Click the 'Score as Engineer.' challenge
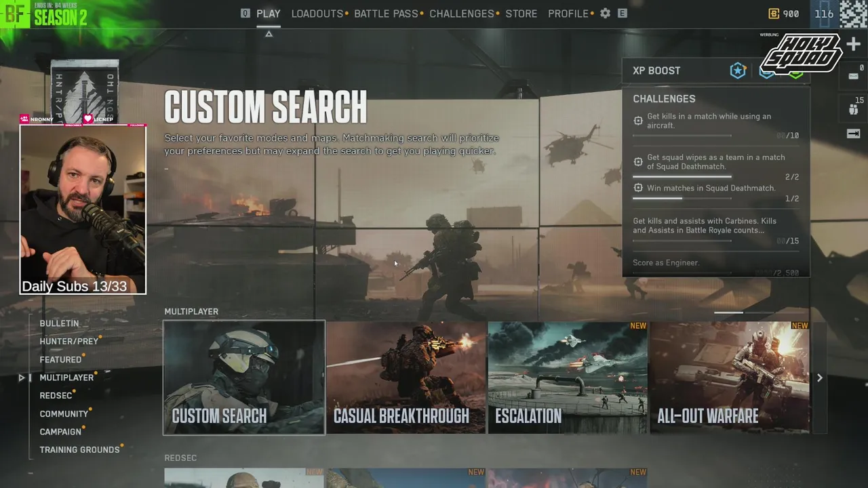 715,266
